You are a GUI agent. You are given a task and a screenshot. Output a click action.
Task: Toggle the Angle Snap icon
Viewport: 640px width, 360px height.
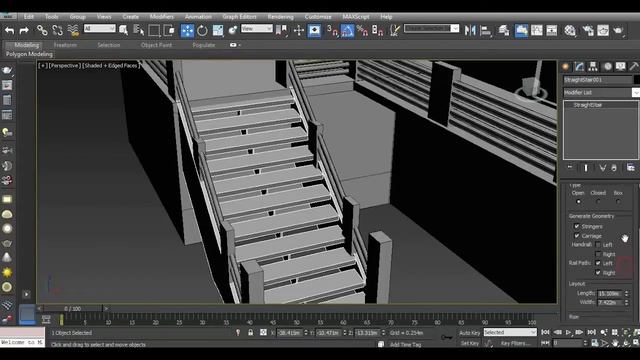point(347,31)
